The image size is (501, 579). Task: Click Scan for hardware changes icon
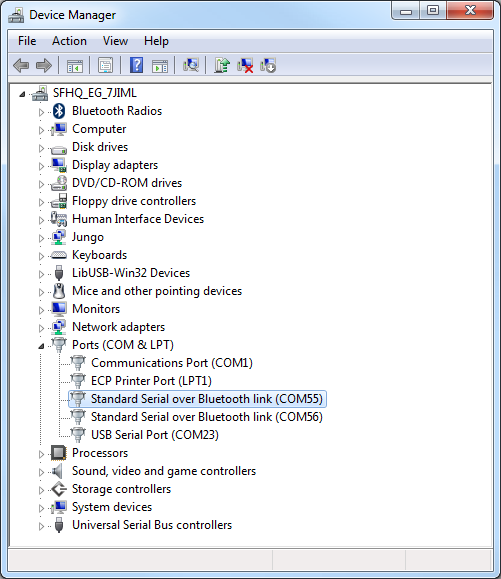point(191,66)
